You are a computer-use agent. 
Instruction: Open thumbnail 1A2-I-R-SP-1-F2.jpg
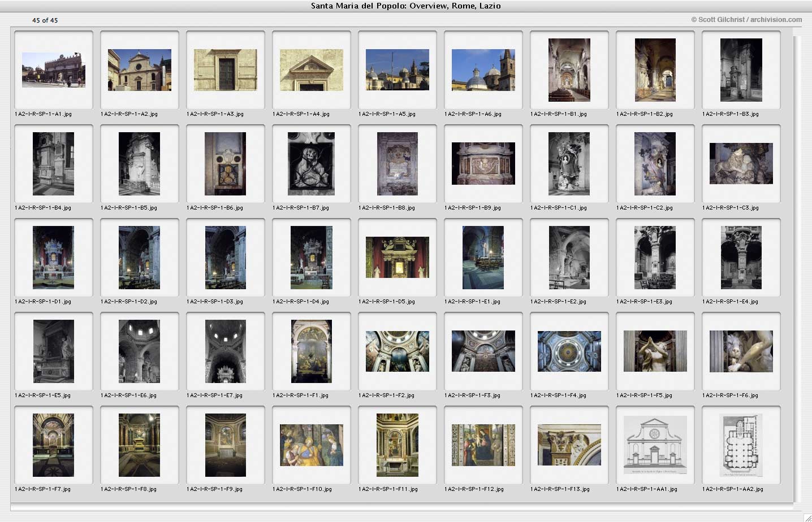[398, 351]
